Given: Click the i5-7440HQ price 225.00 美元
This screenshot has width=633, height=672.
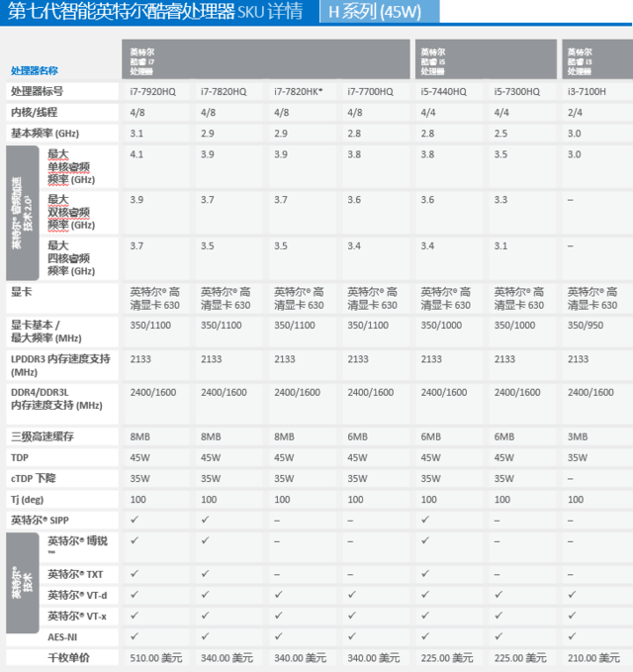Looking at the screenshot, I should (447, 658).
